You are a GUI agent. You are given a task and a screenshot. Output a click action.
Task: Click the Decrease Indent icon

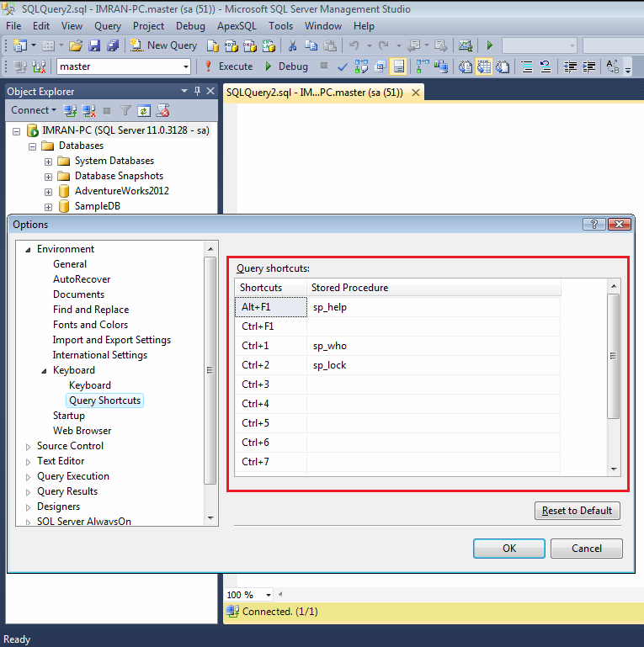point(570,66)
